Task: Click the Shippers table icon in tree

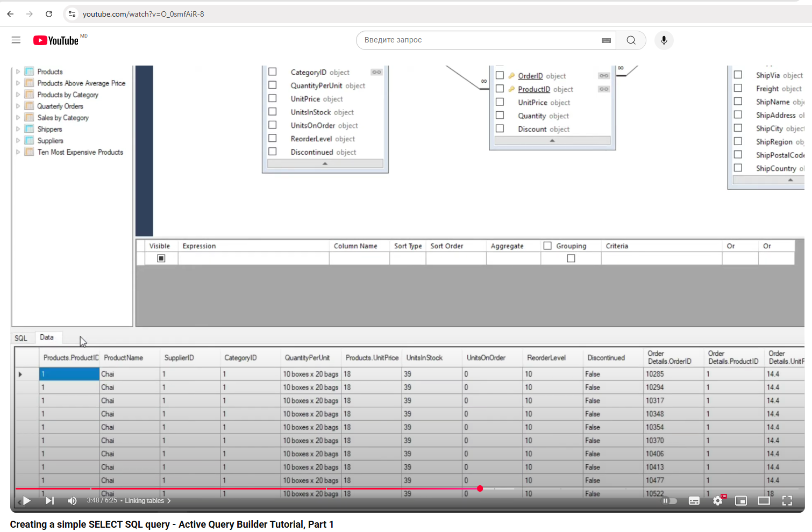Action: (x=30, y=129)
